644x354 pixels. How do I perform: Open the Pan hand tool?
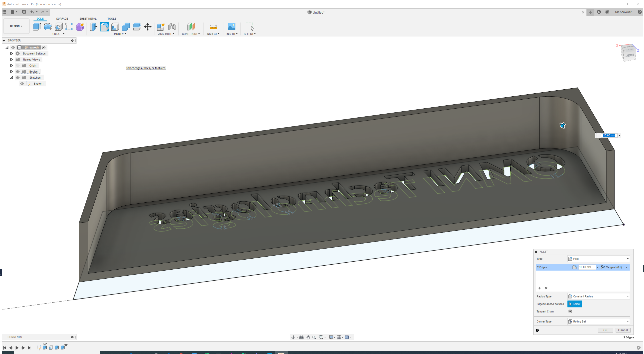pyautogui.click(x=308, y=337)
